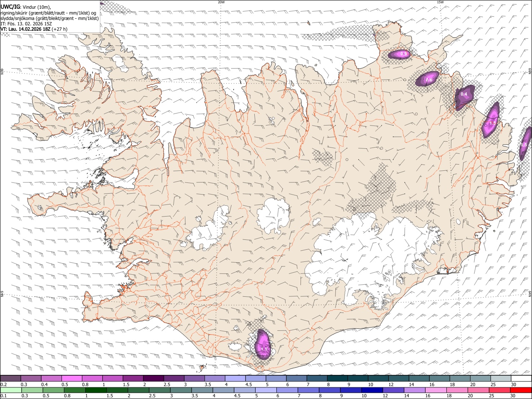Select the 7 blue swatch in the lower legend row
Viewport: 532px width, 399px height.
[308, 390]
